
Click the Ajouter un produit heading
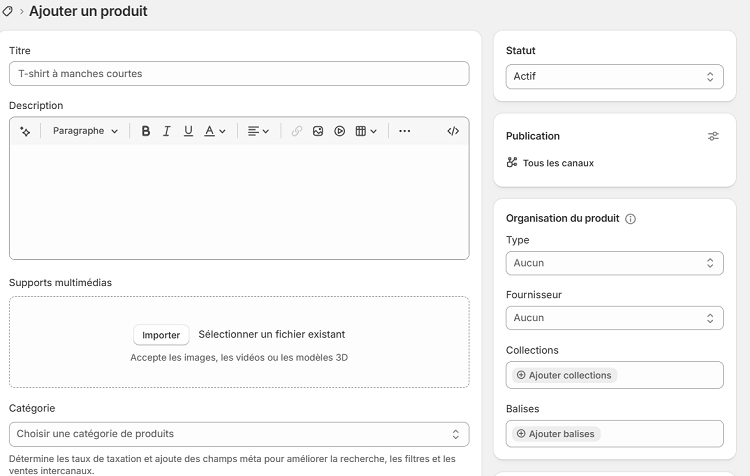[88, 11]
